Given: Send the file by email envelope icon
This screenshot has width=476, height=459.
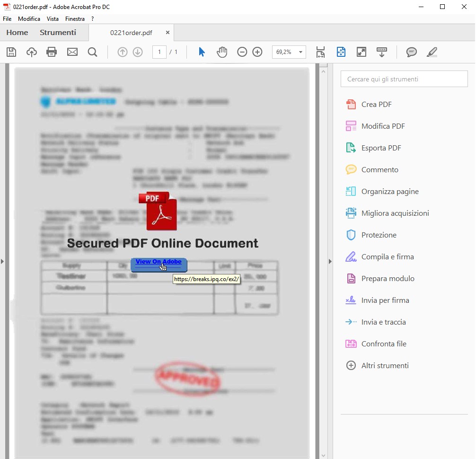Looking at the screenshot, I should pos(72,52).
